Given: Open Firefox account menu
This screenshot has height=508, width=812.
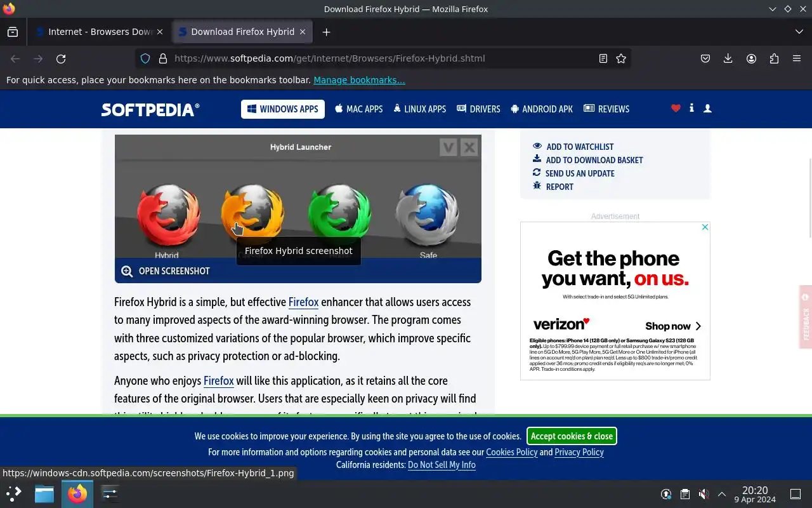Looking at the screenshot, I should [751, 58].
